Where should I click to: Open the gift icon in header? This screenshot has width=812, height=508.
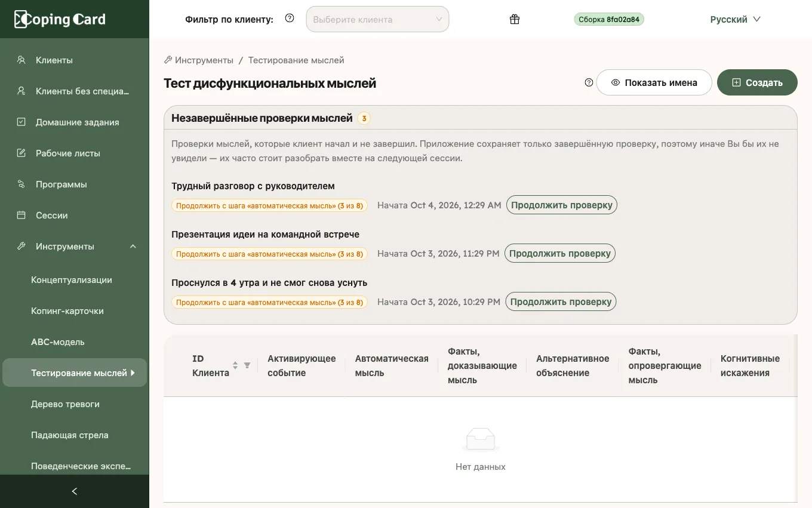[515, 19]
